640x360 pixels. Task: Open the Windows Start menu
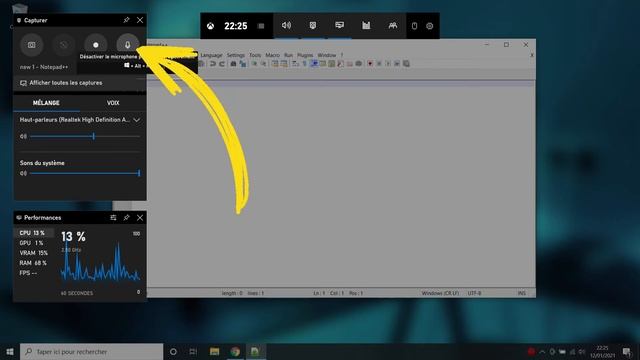10,351
